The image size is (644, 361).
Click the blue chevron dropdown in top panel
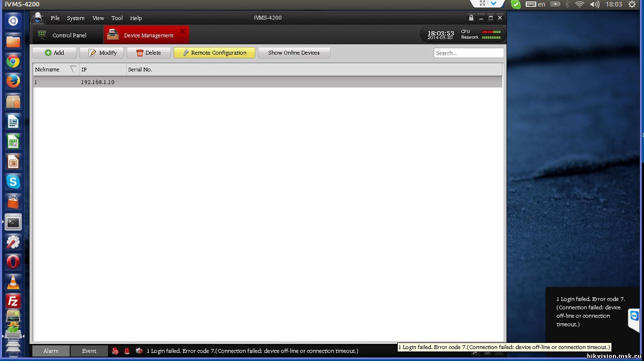click(494, 4)
